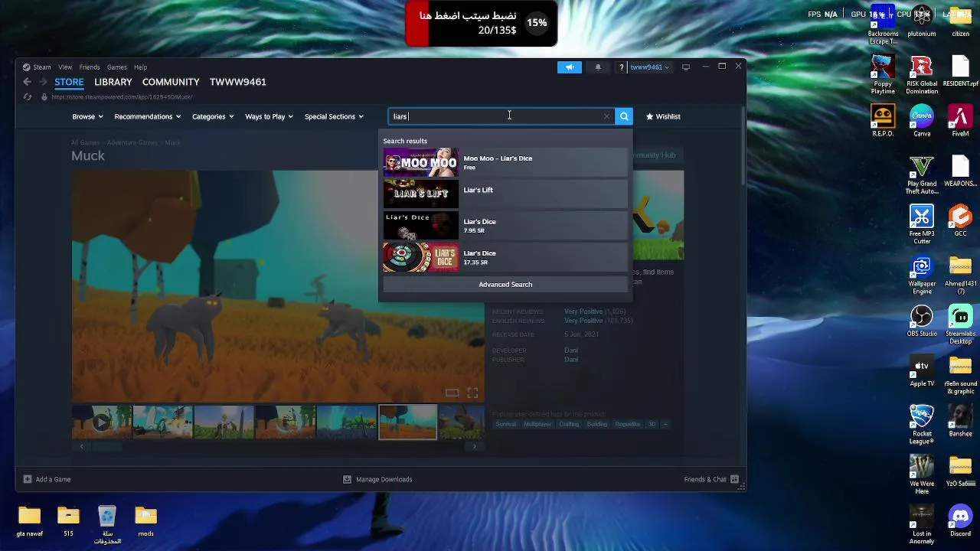
Task: Open the Help menu
Action: (140, 67)
